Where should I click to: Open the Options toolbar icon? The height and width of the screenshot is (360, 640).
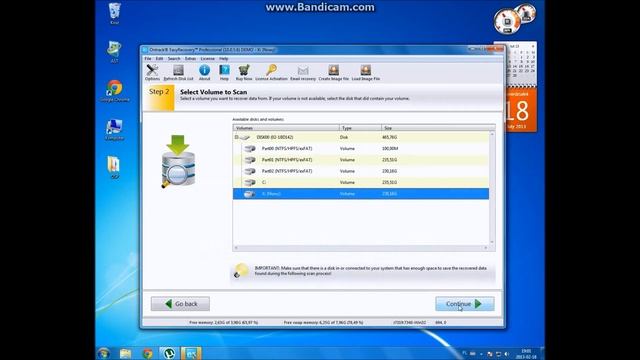pos(152,72)
